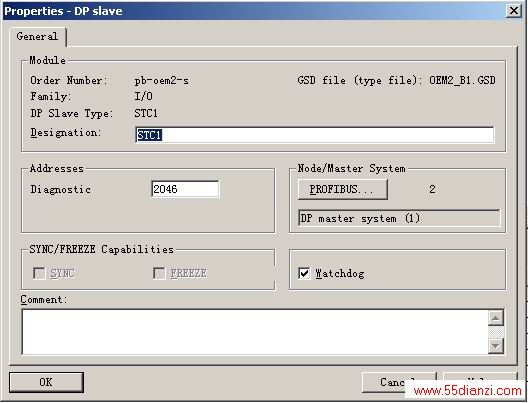Select the General tab
The image size is (528, 403).
coord(37,36)
